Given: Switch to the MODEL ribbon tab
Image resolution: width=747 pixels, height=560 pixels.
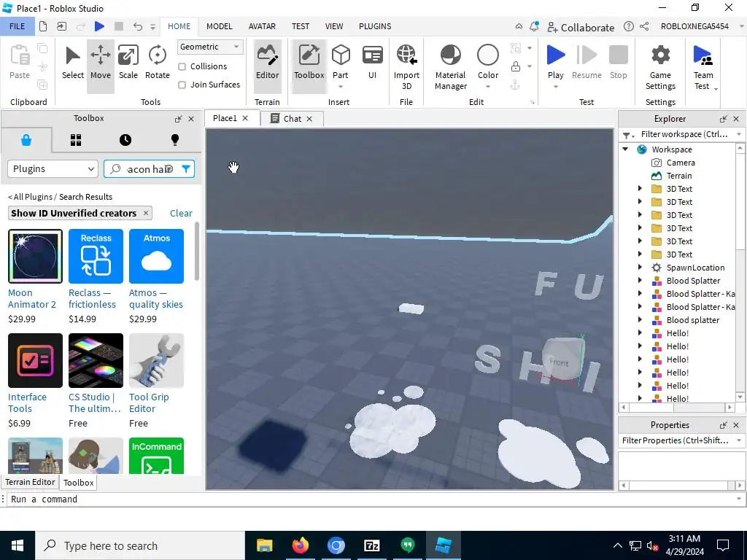Looking at the screenshot, I should [x=219, y=26].
